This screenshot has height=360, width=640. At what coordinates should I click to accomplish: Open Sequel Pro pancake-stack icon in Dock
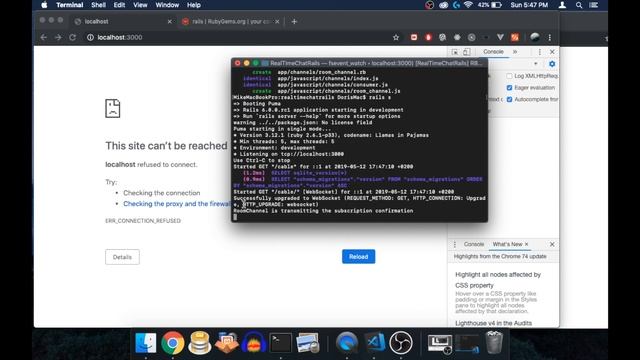point(200,342)
